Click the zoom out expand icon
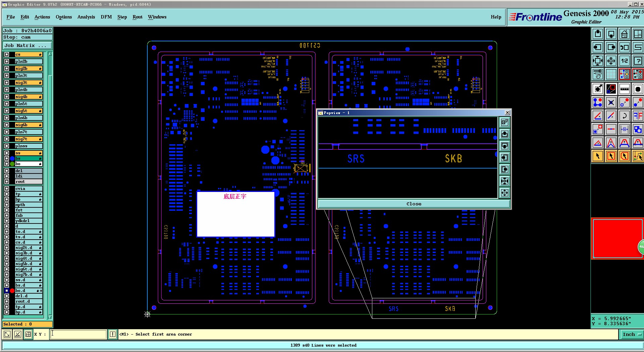Image resolution: width=644 pixels, height=352 pixels. 598,61
